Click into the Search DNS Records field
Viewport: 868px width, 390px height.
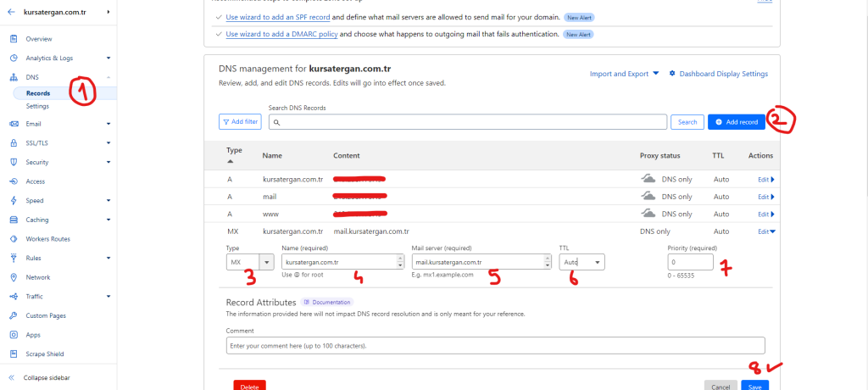468,122
